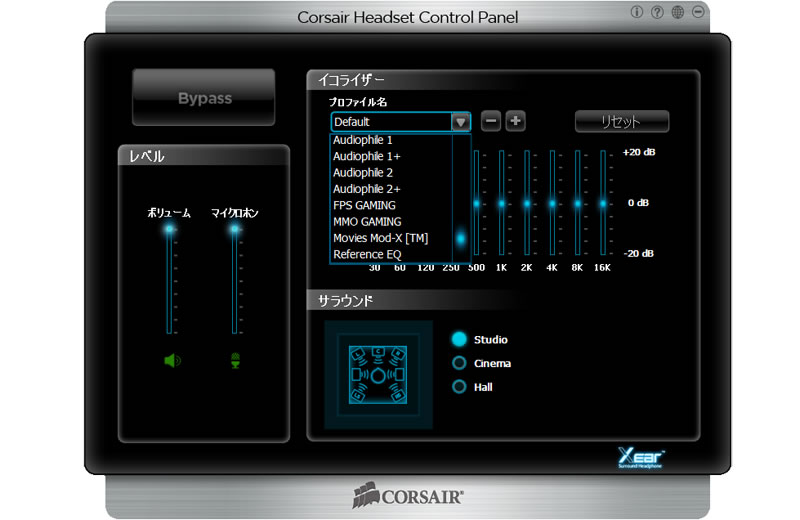Click the レベル panel header
800x520 pixels.
click(146, 156)
